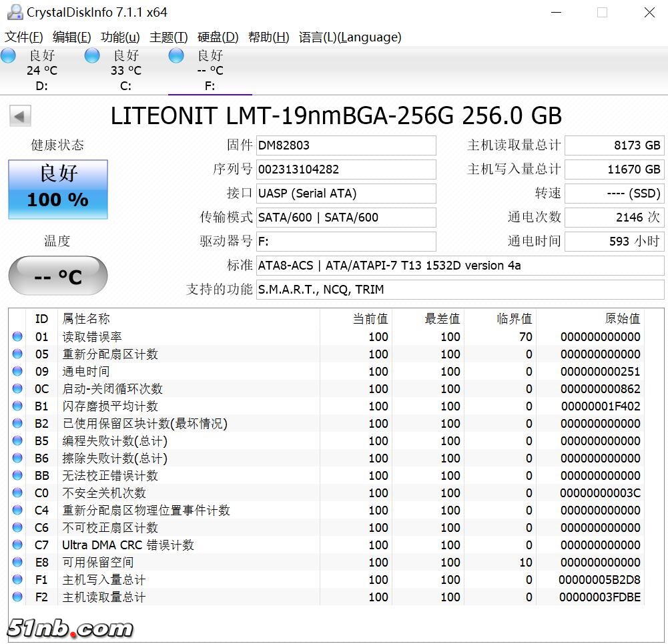Image resolution: width=668 pixels, height=644 pixels.
Task: Click status orb for F1 主机写入量总计
Action: (17, 580)
